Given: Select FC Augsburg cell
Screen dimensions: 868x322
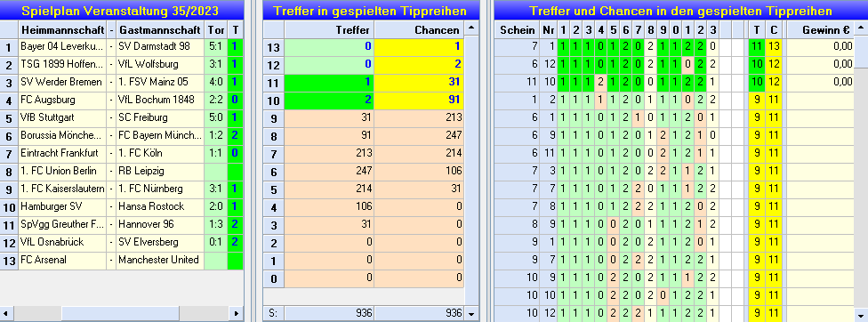Looking at the screenshot, I should click(62, 101).
